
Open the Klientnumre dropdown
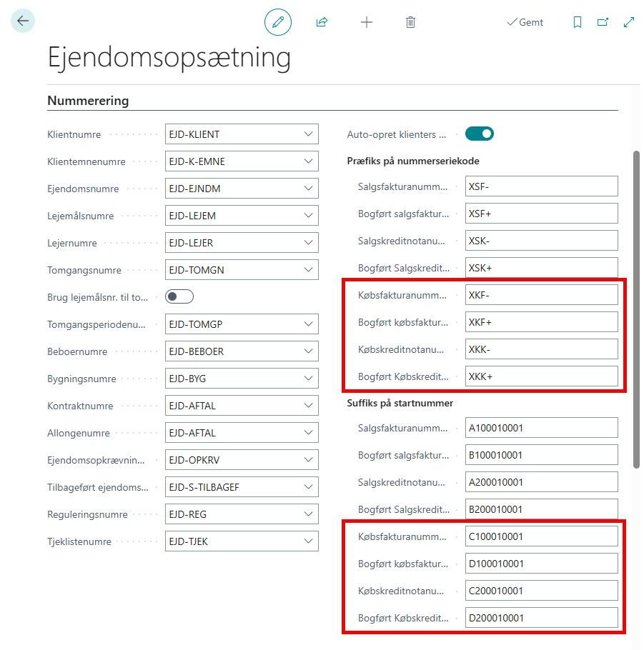308,134
